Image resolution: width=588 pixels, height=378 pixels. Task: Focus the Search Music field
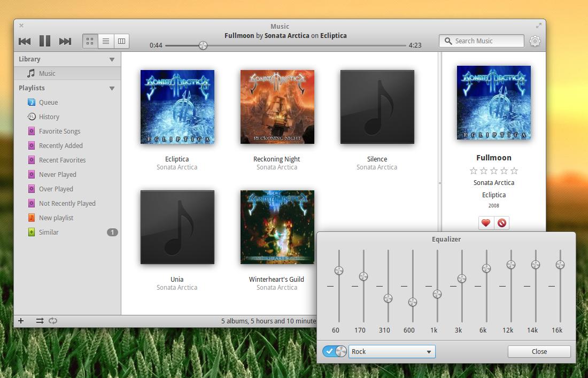(482, 41)
